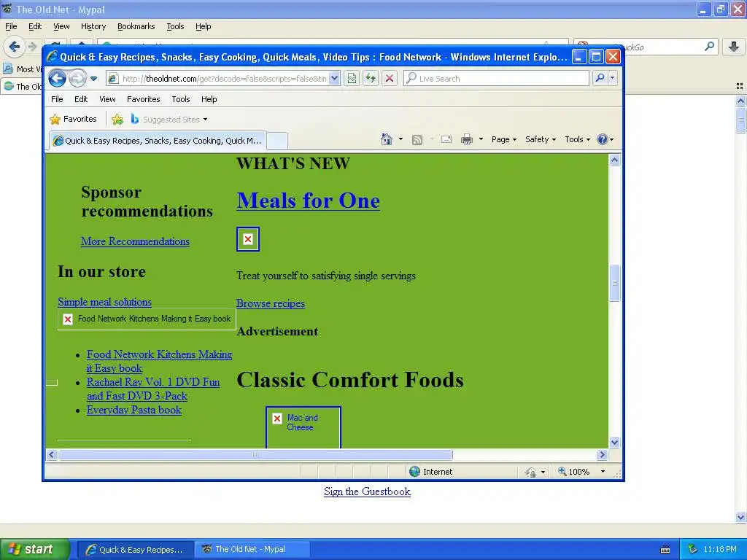Open the IE Help menu

(x=209, y=99)
